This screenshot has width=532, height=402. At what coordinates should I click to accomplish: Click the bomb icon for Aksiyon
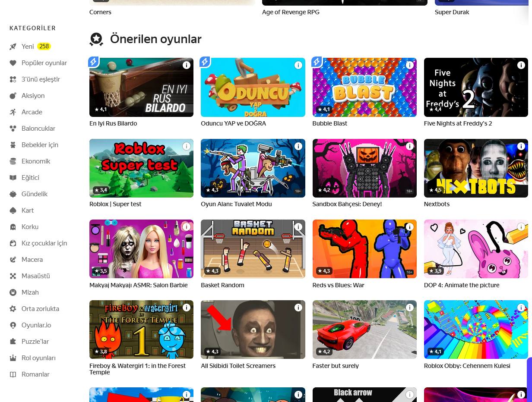pos(13,96)
